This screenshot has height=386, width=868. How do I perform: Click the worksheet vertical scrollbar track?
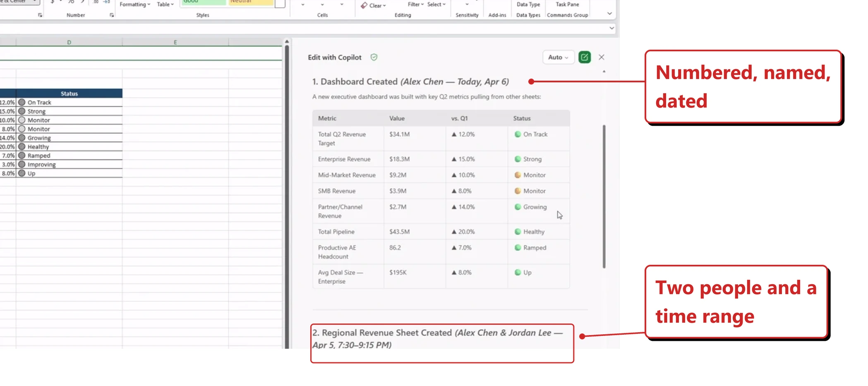[x=287, y=197]
